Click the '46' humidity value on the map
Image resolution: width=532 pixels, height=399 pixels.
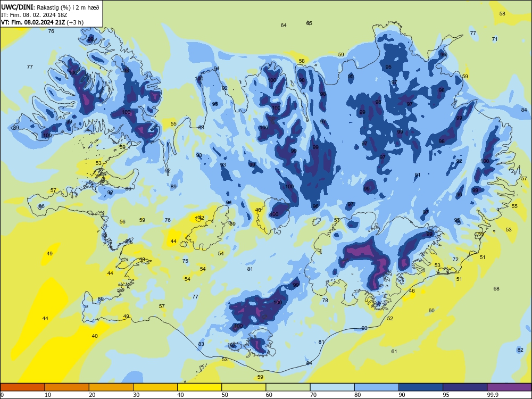412,291
